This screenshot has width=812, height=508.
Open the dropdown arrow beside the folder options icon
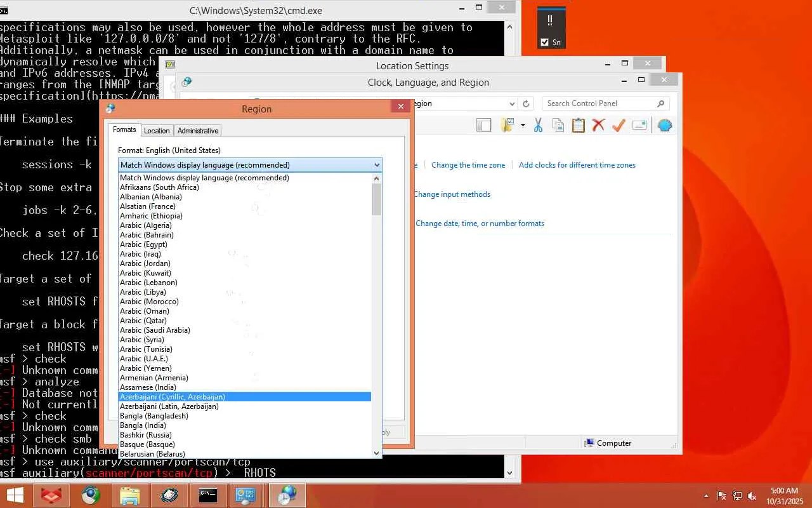(523, 125)
